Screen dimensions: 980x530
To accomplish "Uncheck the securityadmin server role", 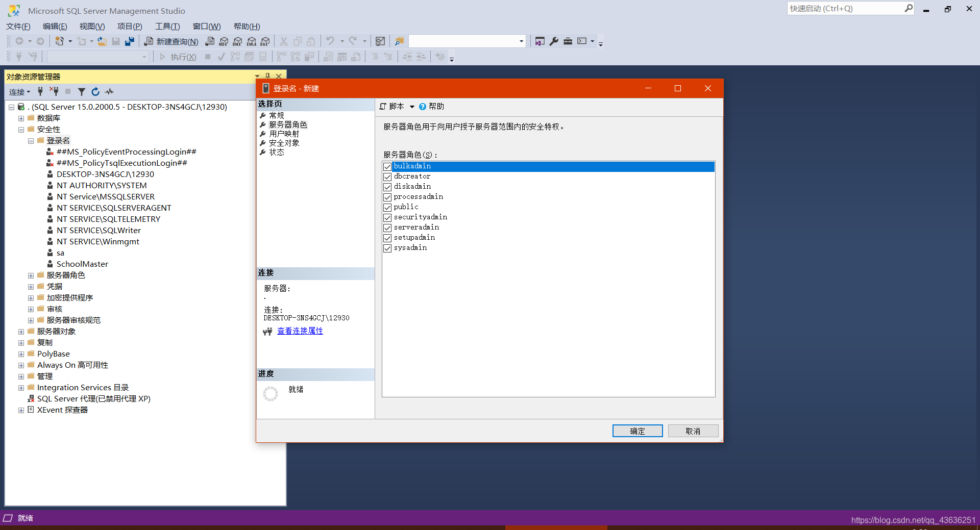I will pyautogui.click(x=387, y=218).
